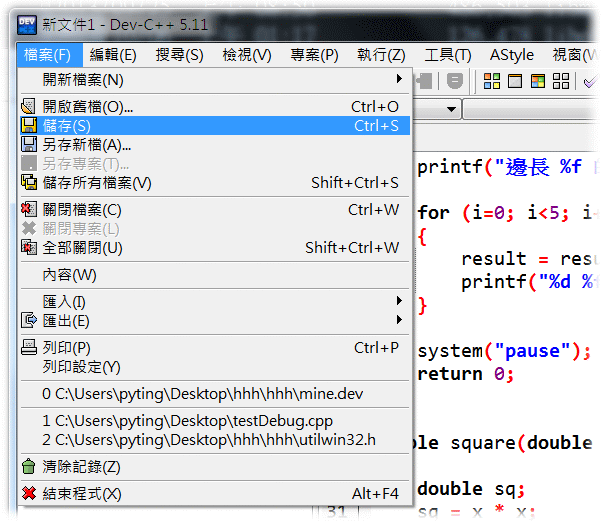Click the close-file red X icon

point(29,209)
